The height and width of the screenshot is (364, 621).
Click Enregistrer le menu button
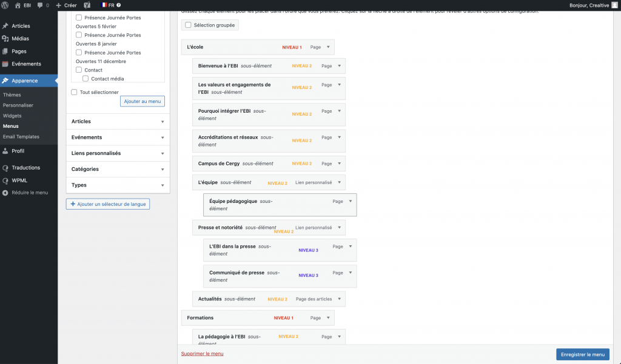pos(583,354)
